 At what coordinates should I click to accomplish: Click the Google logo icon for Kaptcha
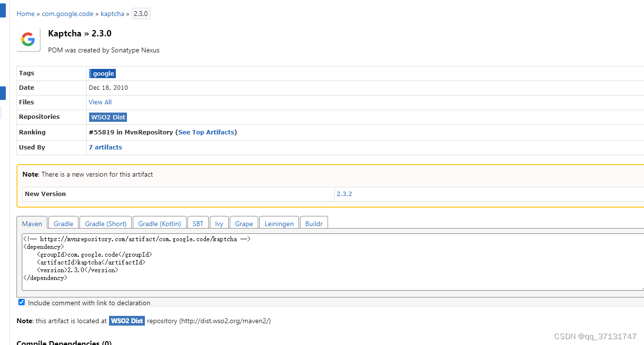(x=28, y=39)
